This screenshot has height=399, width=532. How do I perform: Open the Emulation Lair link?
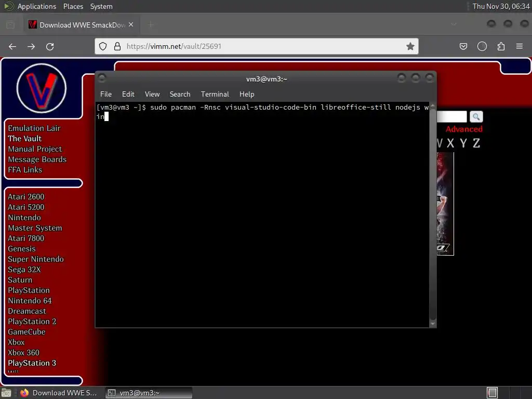pyautogui.click(x=34, y=128)
